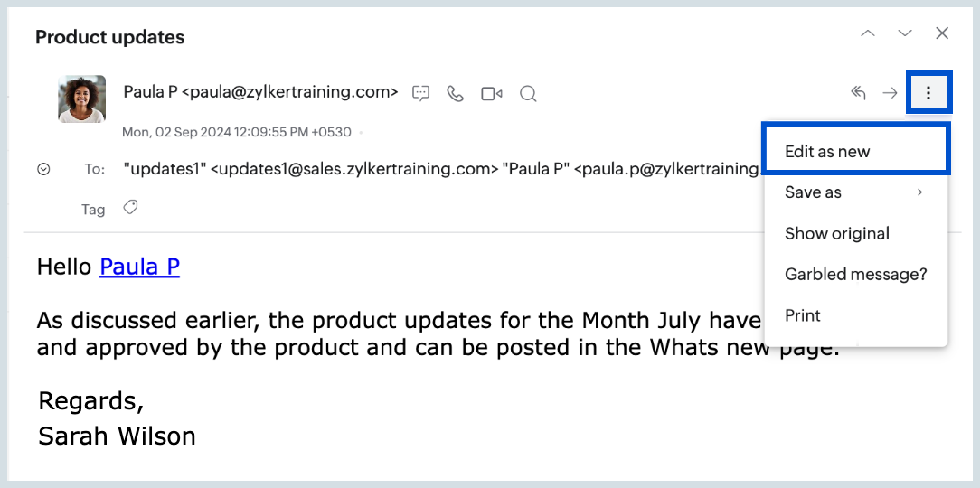Print the email from the menu
Image resolution: width=980 pixels, height=488 pixels.
pos(803,315)
